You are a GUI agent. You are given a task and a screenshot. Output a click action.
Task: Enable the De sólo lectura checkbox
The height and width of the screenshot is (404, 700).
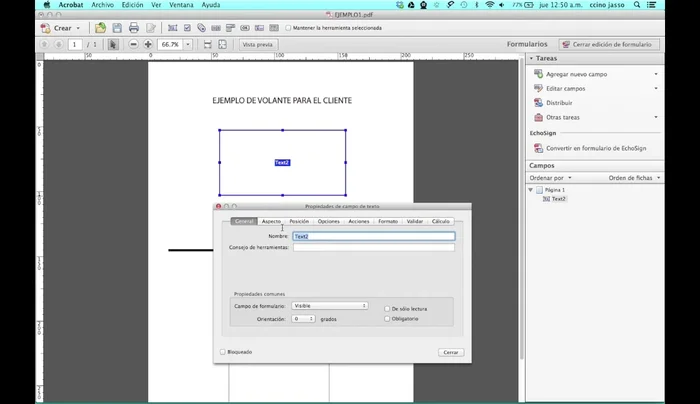click(388, 309)
